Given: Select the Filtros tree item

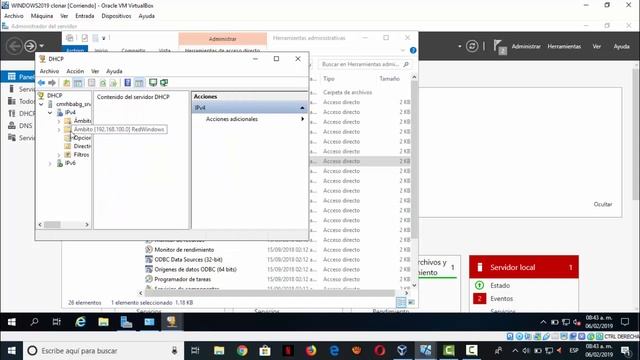Looking at the screenshot, I should tap(81, 155).
